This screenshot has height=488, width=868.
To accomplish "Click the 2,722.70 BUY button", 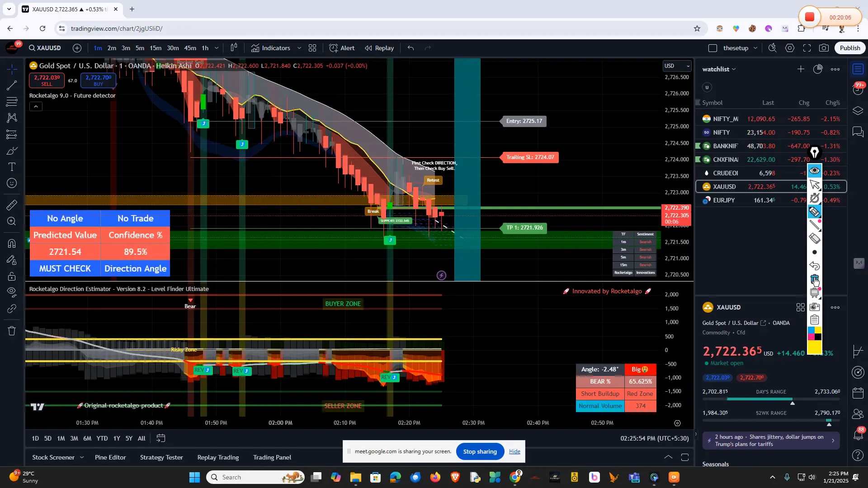I will tap(98, 80).
